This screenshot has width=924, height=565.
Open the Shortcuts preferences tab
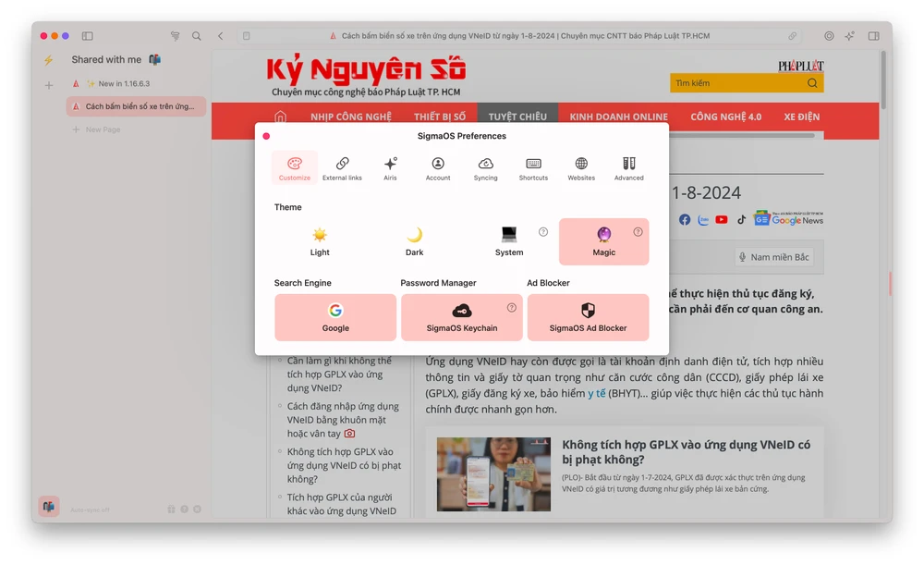click(533, 168)
